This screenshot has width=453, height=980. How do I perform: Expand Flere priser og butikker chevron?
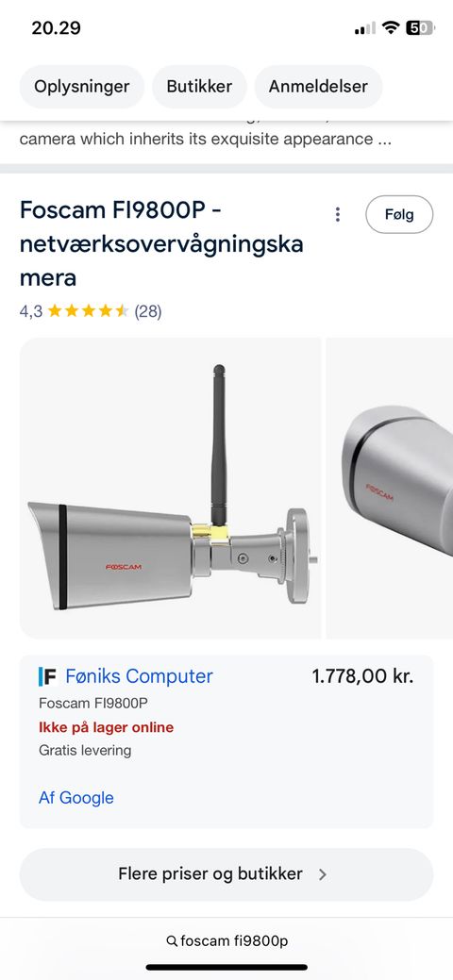(x=323, y=874)
